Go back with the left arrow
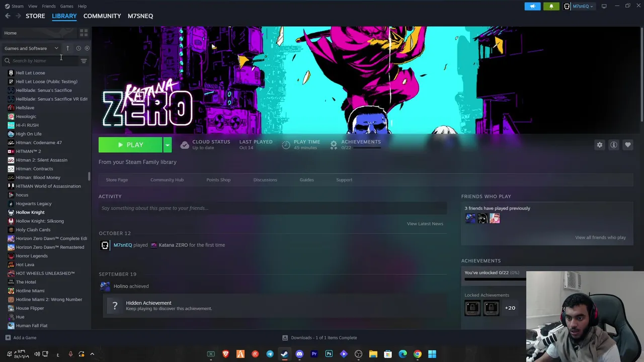Image resolution: width=644 pixels, height=362 pixels. click(8, 16)
